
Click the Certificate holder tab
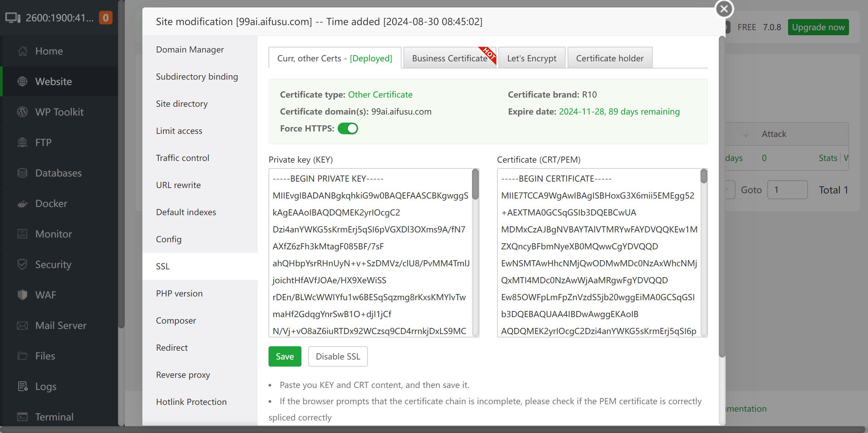[609, 58]
